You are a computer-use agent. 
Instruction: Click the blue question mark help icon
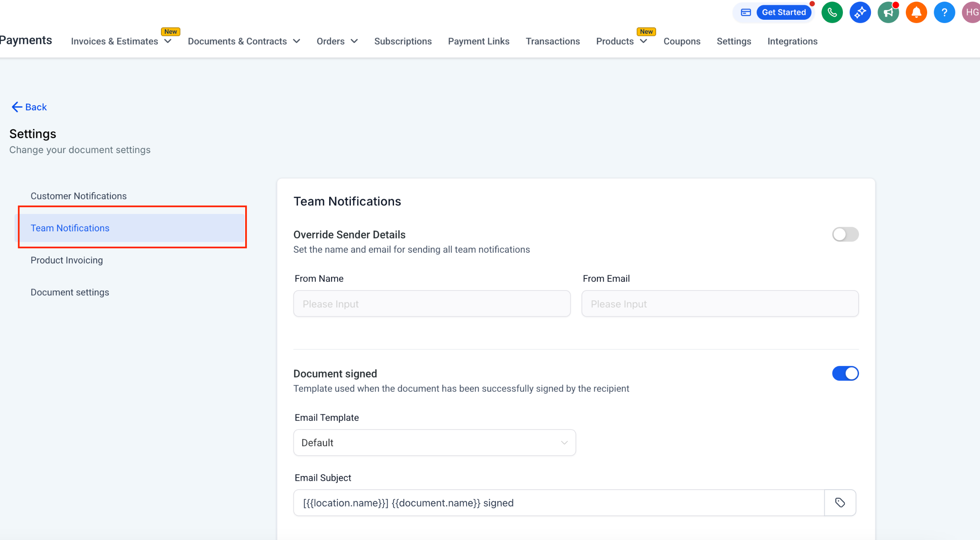click(x=944, y=12)
